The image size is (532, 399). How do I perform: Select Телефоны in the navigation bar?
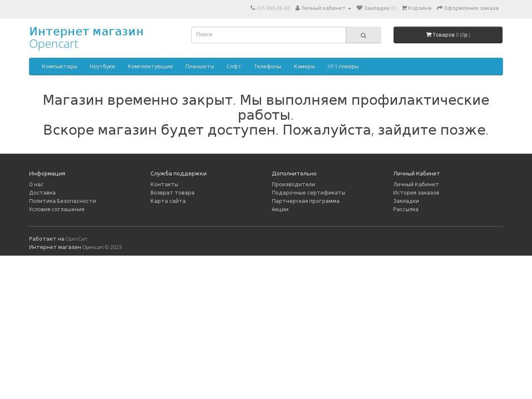267,66
